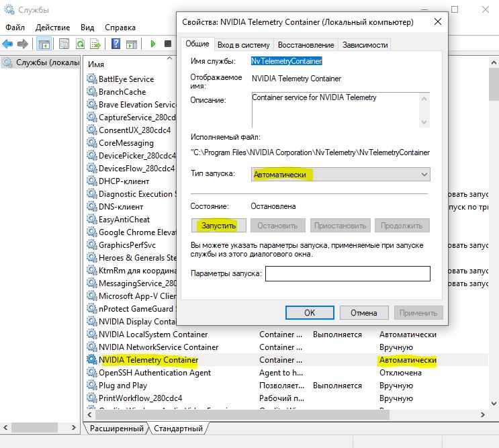Screen dimensions: 499x448
Task: Open the Вид menu
Action: (x=87, y=28)
